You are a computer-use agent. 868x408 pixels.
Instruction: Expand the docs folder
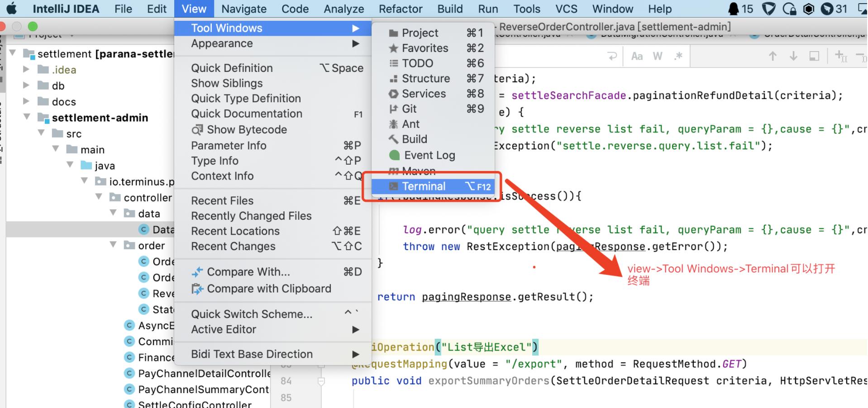pos(27,101)
